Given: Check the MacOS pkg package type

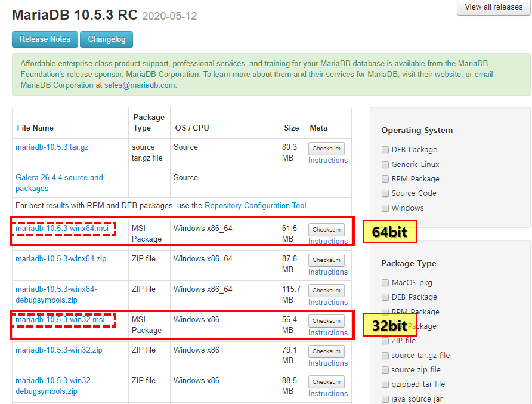Looking at the screenshot, I should point(385,283).
